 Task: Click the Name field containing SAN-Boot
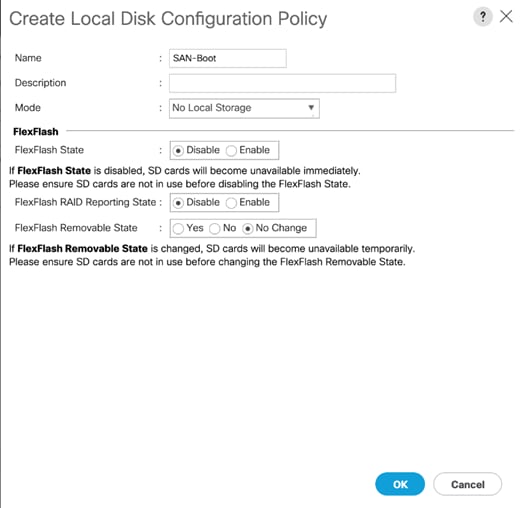(228, 58)
